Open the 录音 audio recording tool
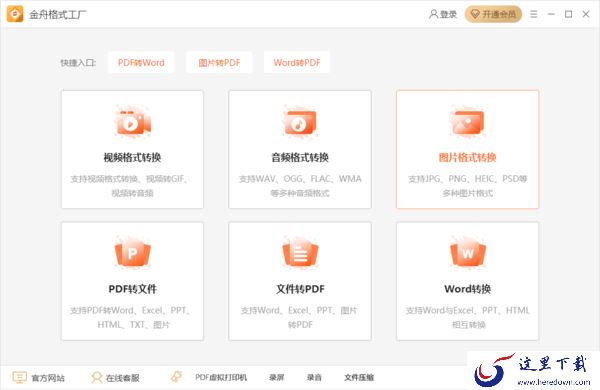This screenshot has height=390, width=600. (314, 377)
